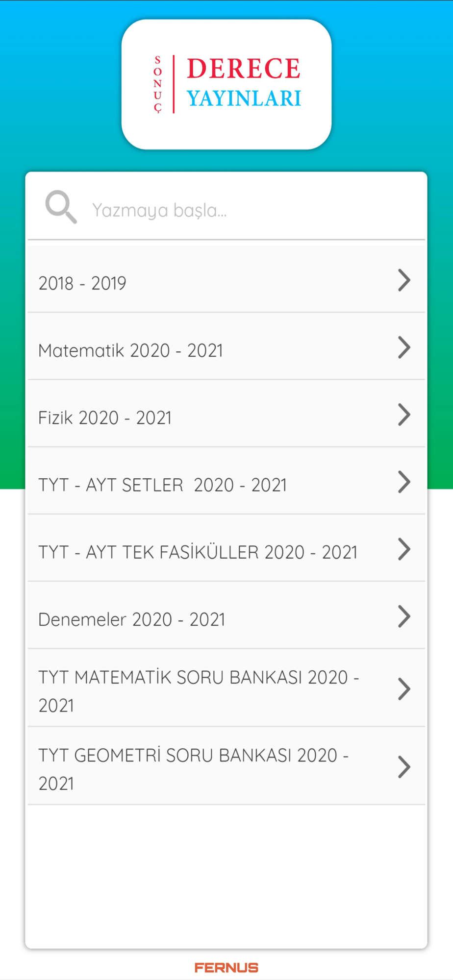Viewport: 453px width, 980px height.
Task: Click chevron beside TYT - AYT SETLER
Action: (404, 482)
